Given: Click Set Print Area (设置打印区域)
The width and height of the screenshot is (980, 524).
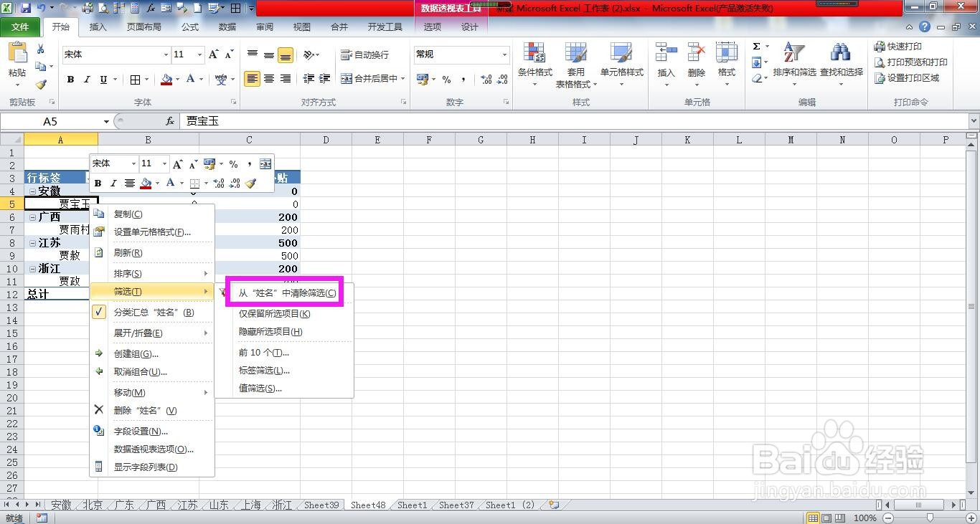Looking at the screenshot, I should pos(907,78).
